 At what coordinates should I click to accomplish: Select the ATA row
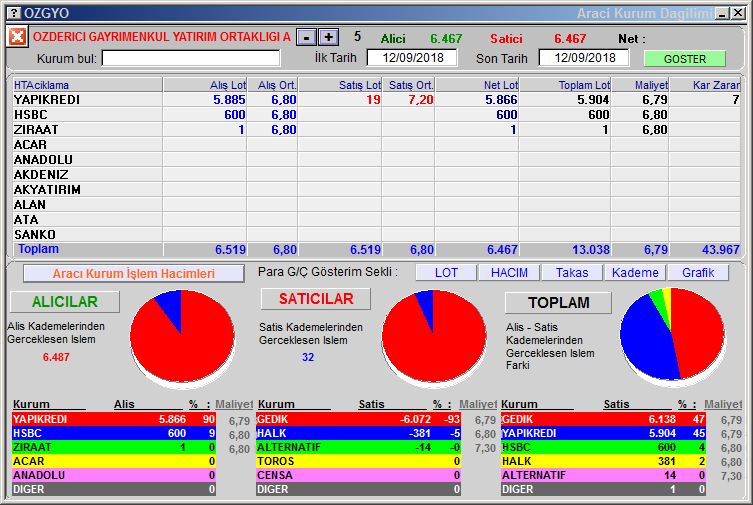pyautogui.click(x=376, y=219)
